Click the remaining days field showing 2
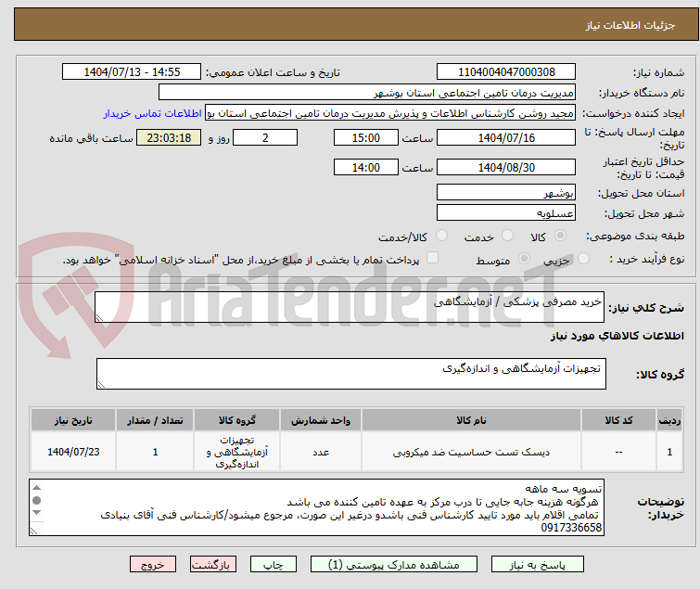 [x=265, y=137]
